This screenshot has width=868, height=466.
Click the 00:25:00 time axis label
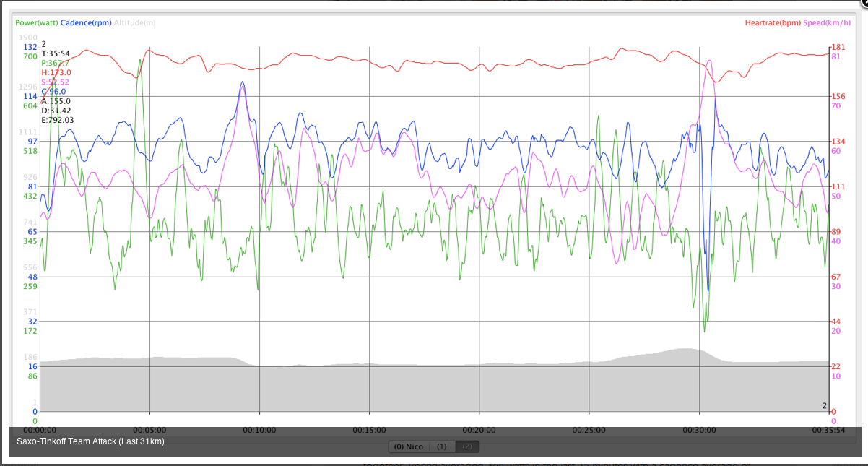tap(589, 430)
